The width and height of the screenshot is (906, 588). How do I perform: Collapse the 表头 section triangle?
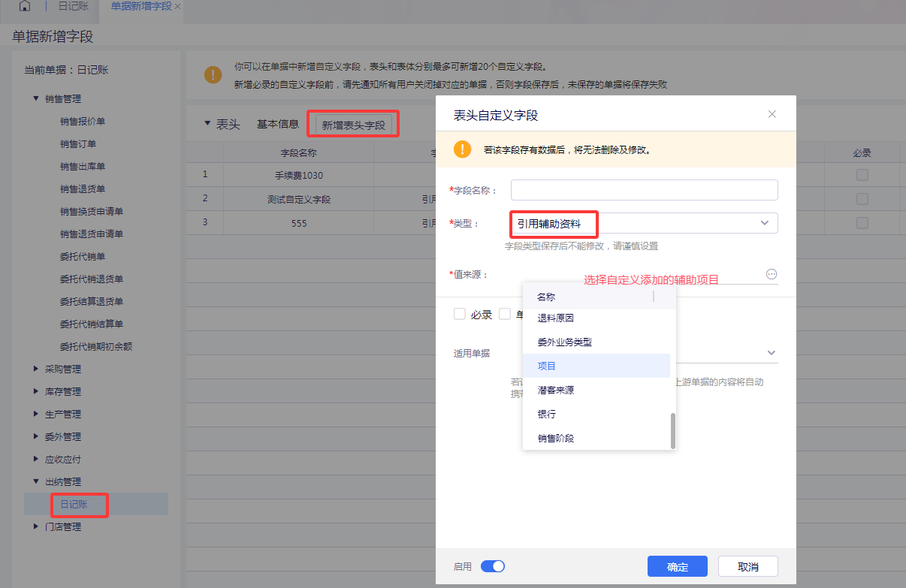tap(207, 124)
